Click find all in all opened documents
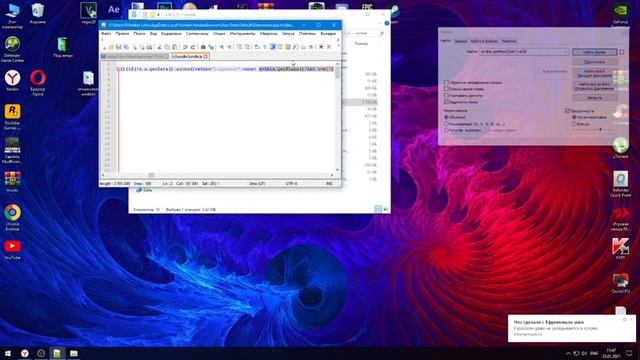Viewport: 640px width, 360px height. (594, 86)
